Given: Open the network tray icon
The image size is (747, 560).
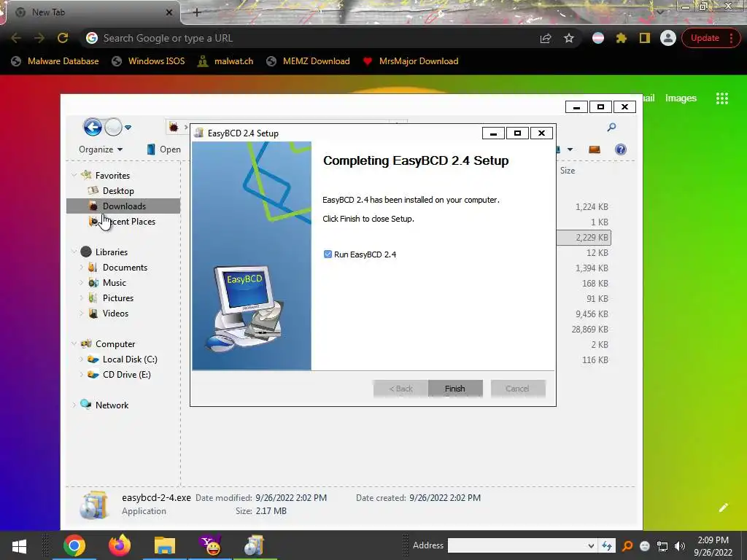Looking at the screenshot, I should [662, 545].
